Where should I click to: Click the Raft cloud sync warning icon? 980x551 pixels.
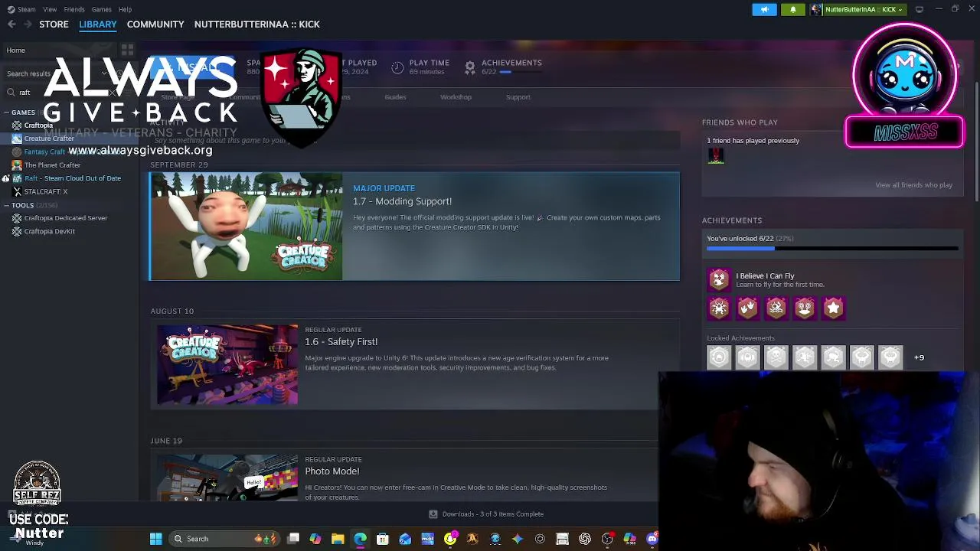(6, 178)
